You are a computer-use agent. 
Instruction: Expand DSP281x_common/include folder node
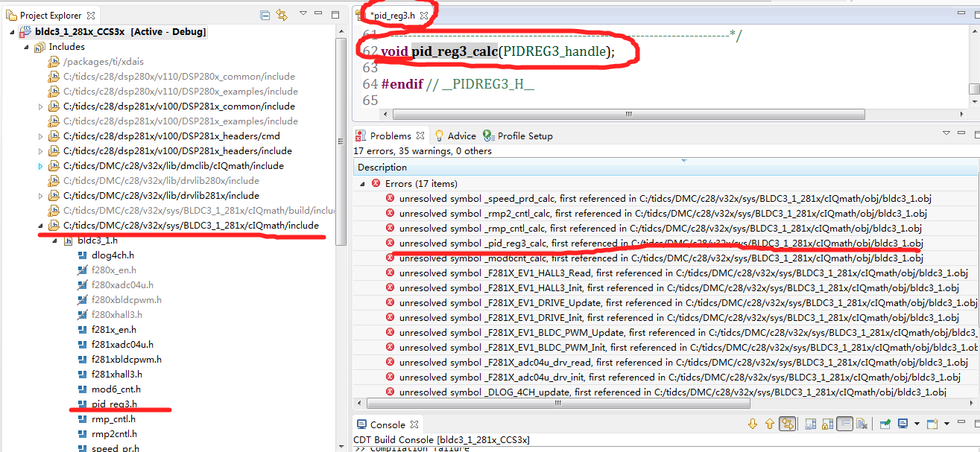[x=40, y=106]
